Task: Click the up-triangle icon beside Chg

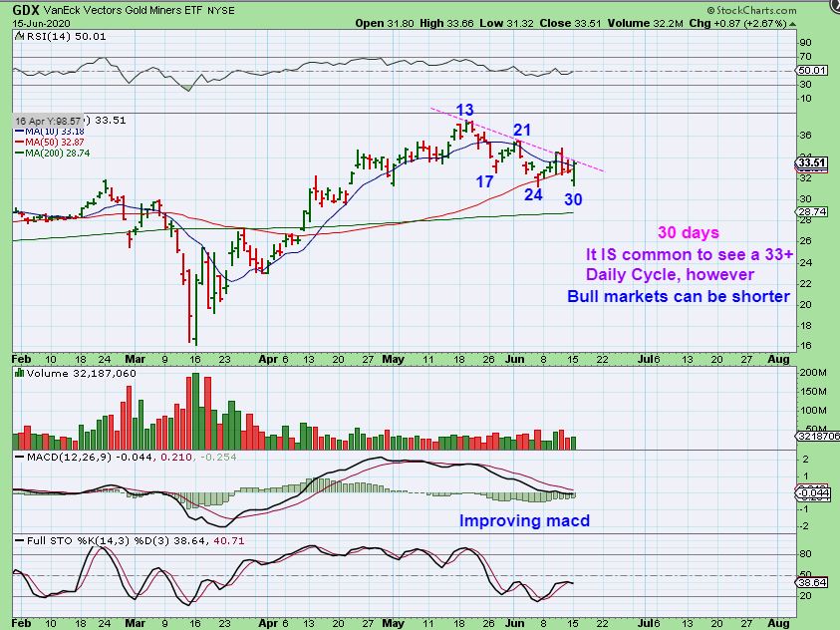Action: (792, 24)
